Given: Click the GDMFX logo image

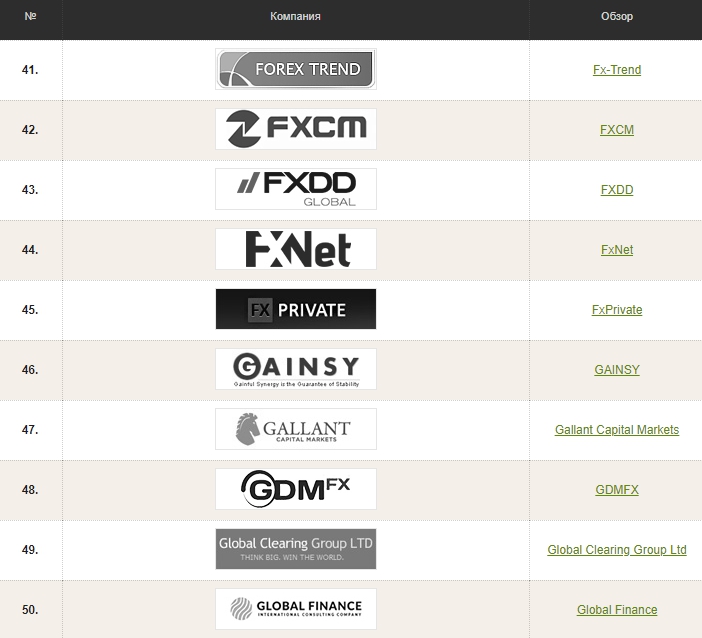Looking at the screenshot, I should (x=295, y=489).
